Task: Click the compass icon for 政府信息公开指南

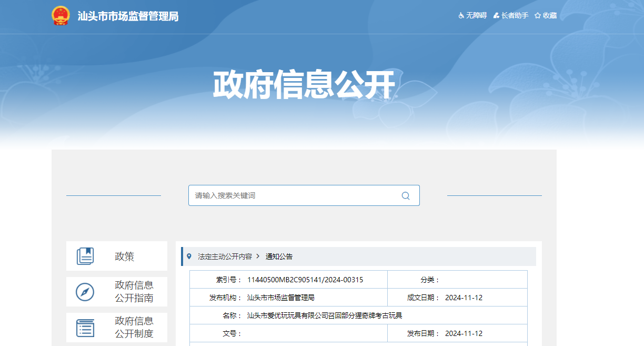Action: (85, 292)
